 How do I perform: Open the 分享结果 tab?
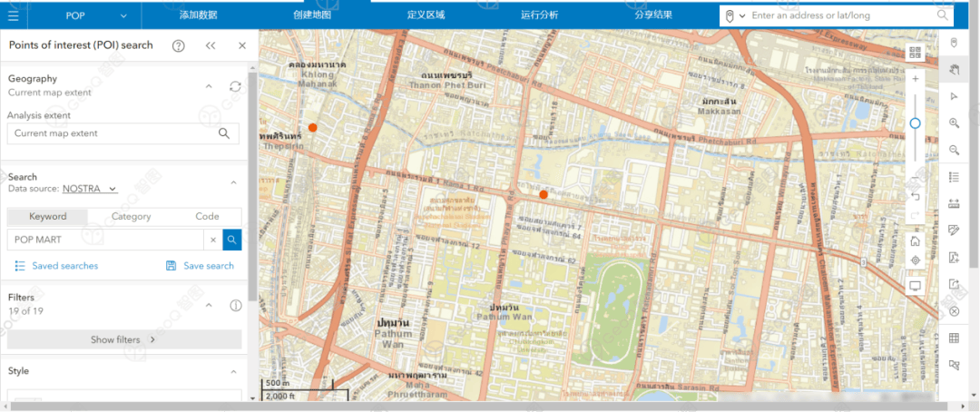[x=653, y=15]
